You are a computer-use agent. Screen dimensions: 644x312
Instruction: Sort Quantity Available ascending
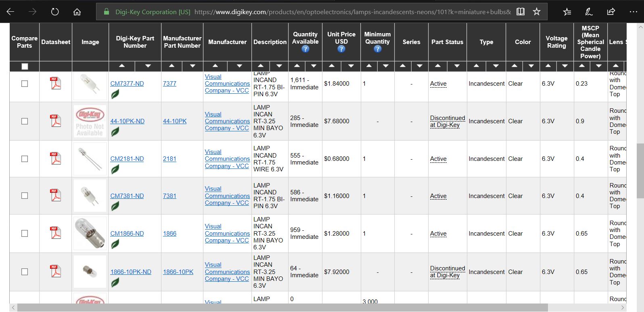point(297,66)
